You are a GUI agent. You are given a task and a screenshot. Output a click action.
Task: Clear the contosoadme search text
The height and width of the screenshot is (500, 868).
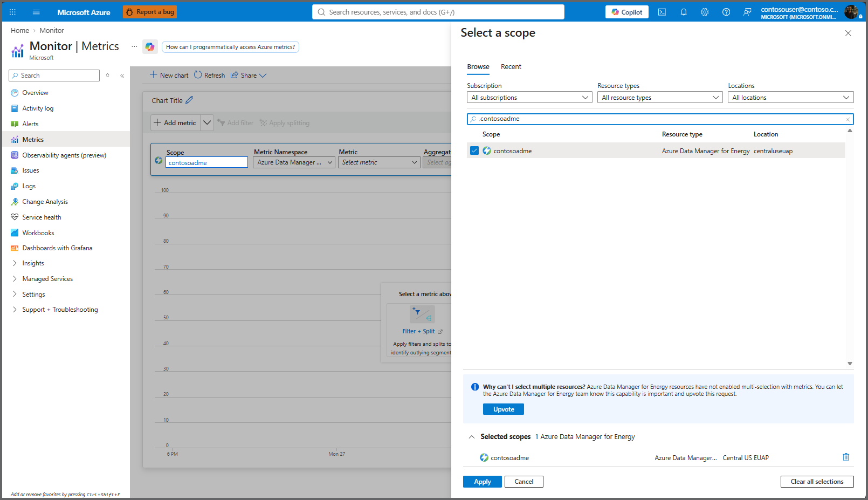[848, 119]
